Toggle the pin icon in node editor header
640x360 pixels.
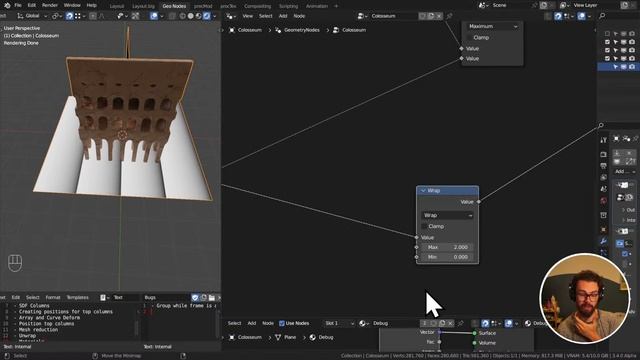click(449, 16)
